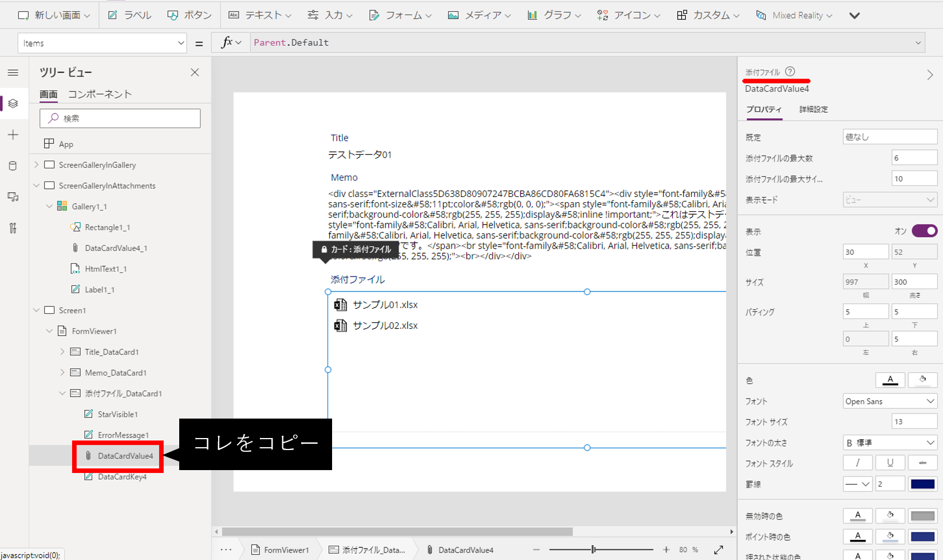Image resolution: width=943 pixels, height=560 pixels.
Task: Expand the formula bar with chevron
Action: 918,43
